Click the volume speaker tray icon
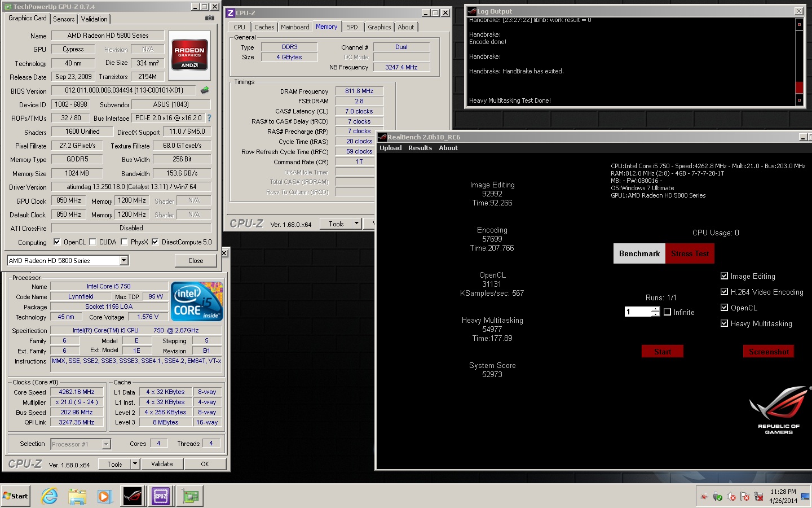Viewport: 812px width, 508px height. [731, 497]
